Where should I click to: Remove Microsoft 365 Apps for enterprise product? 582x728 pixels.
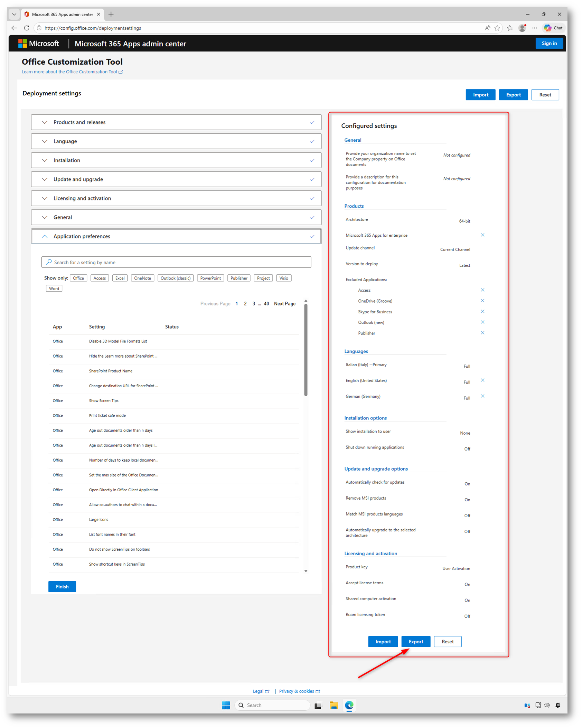click(482, 235)
